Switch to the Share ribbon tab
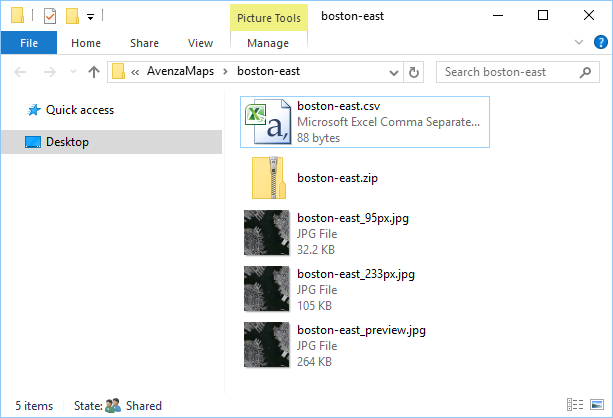 (x=144, y=43)
